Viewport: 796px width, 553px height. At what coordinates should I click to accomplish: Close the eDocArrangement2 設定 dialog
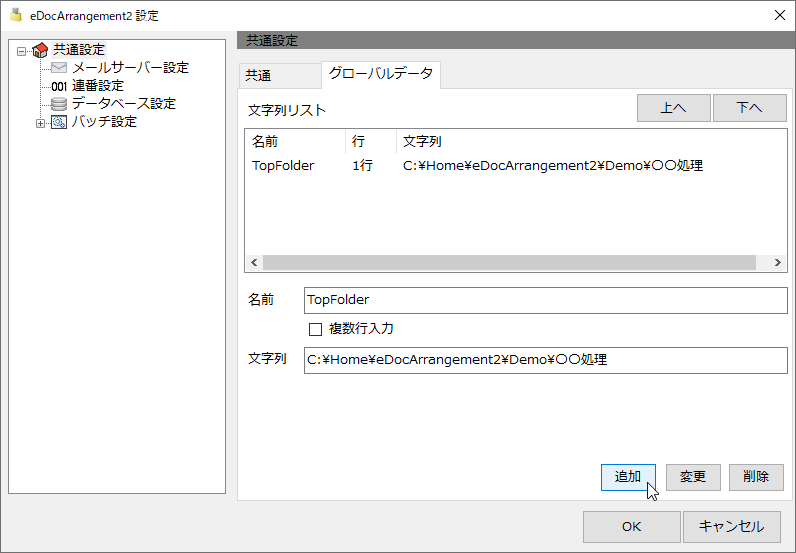point(780,15)
